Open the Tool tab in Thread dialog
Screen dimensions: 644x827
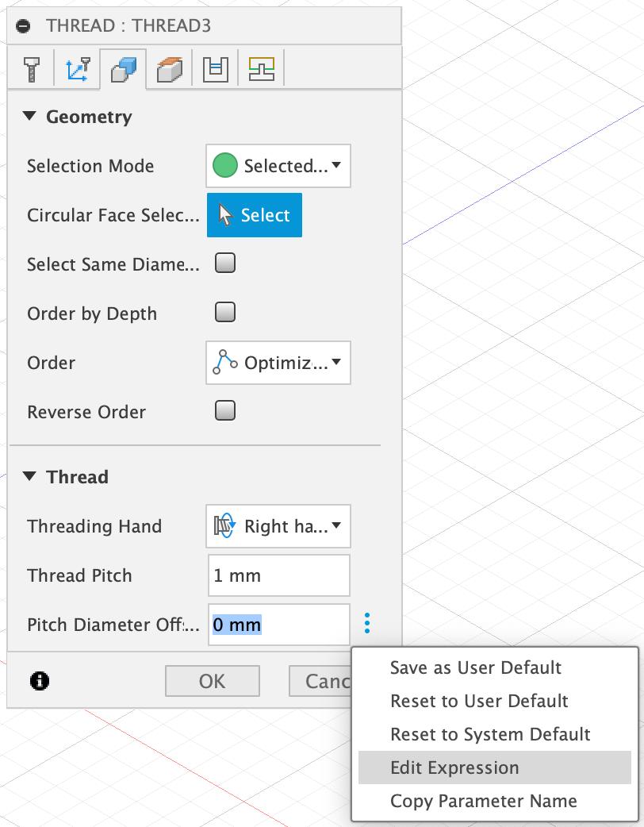point(32,69)
